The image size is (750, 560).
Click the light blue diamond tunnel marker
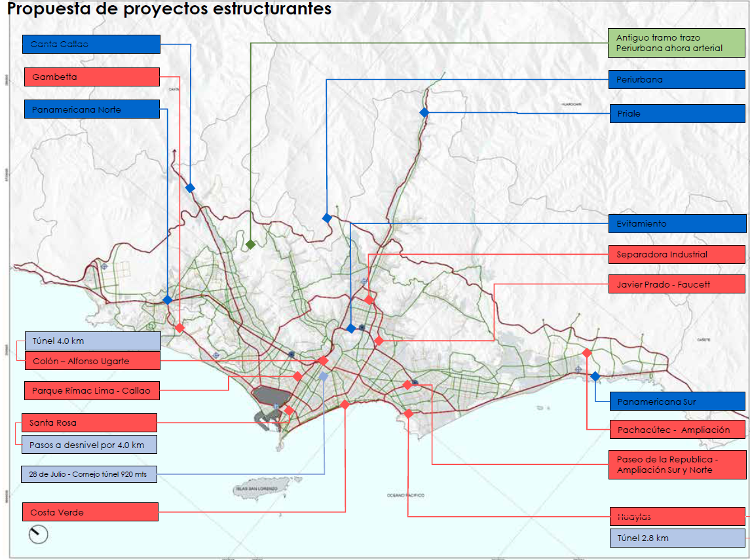click(324, 377)
